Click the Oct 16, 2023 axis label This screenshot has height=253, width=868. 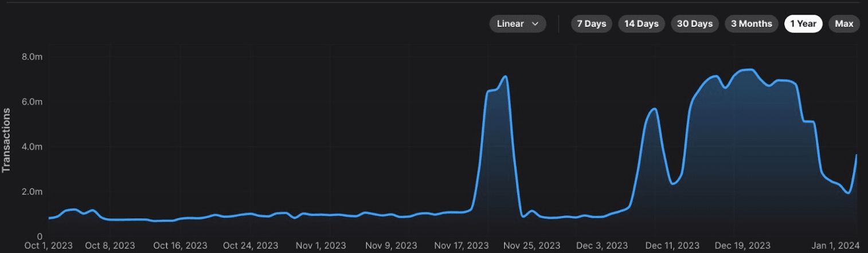pos(180,246)
